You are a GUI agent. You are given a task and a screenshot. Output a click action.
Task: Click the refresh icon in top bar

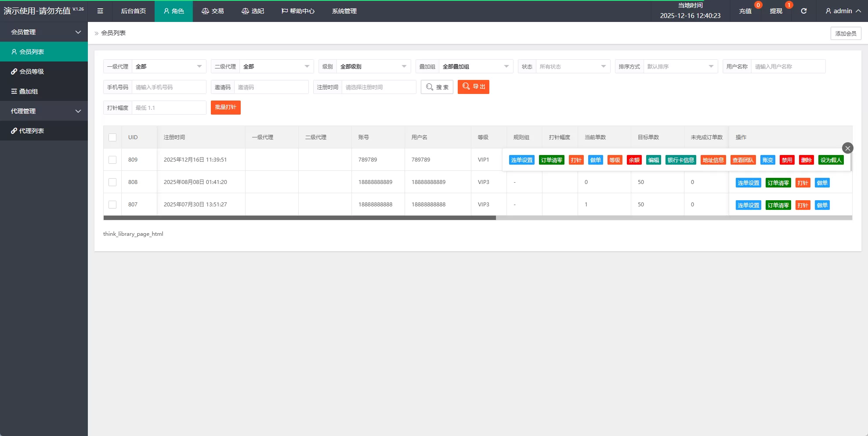pyautogui.click(x=803, y=11)
